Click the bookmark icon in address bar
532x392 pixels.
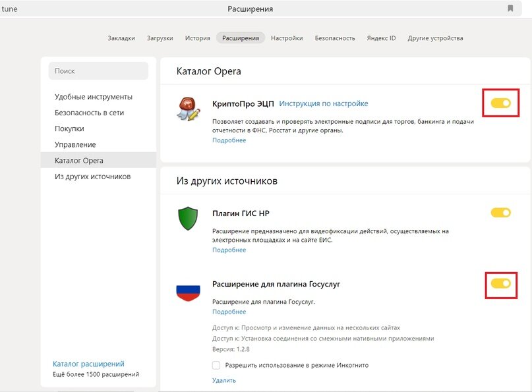(510, 9)
